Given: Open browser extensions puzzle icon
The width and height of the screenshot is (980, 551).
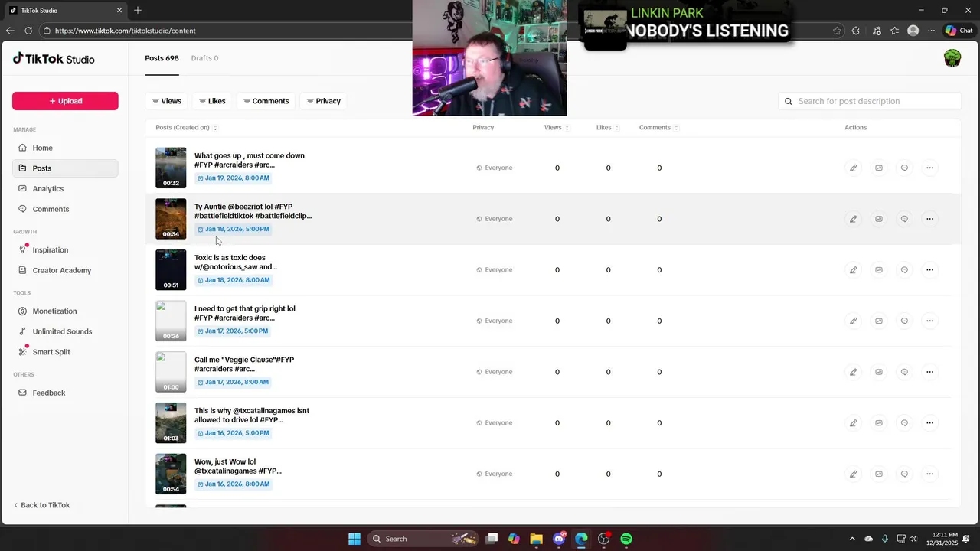Looking at the screenshot, I should (856, 31).
